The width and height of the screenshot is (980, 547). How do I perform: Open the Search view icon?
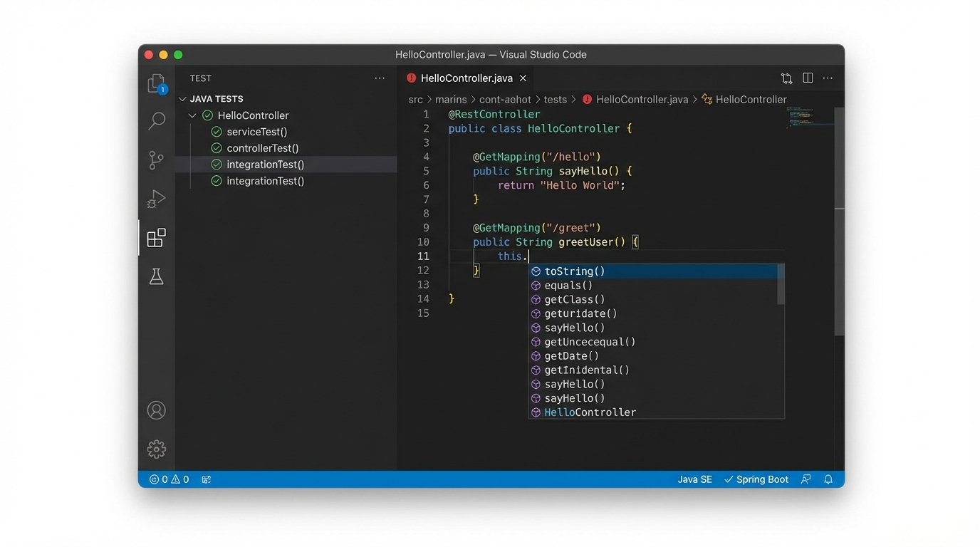[x=156, y=121]
